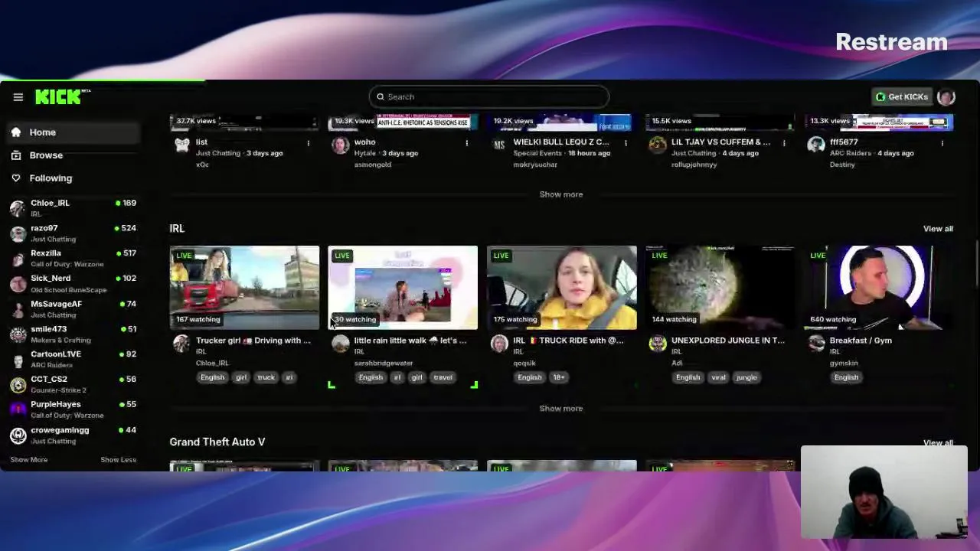980x551 pixels.
Task: Click the Home sidebar icon
Action: (x=16, y=132)
